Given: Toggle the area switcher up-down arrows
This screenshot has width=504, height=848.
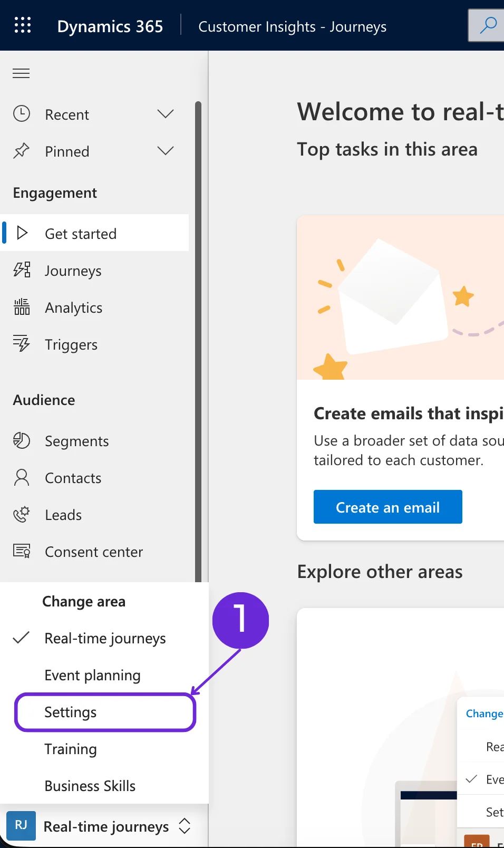Looking at the screenshot, I should click(x=184, y=826).
